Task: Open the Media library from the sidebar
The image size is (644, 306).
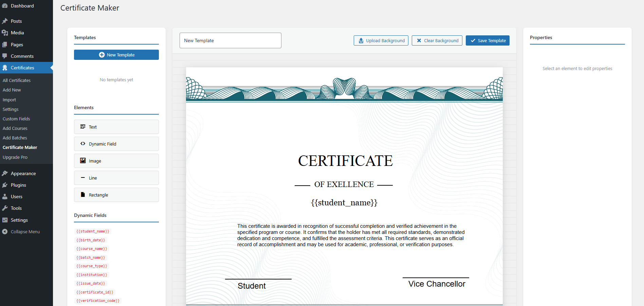Action: pos(17,33)
